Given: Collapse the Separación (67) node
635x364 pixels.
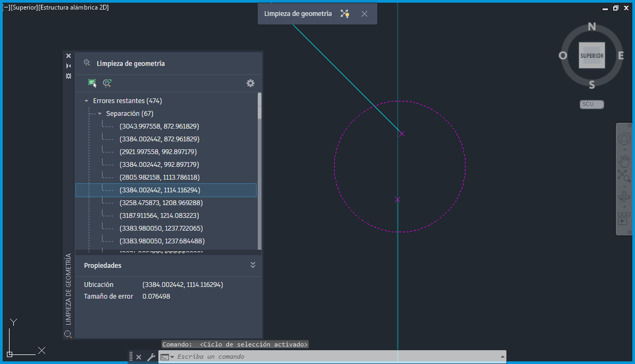Looking at the screenshot, I should tap(99, 114).
